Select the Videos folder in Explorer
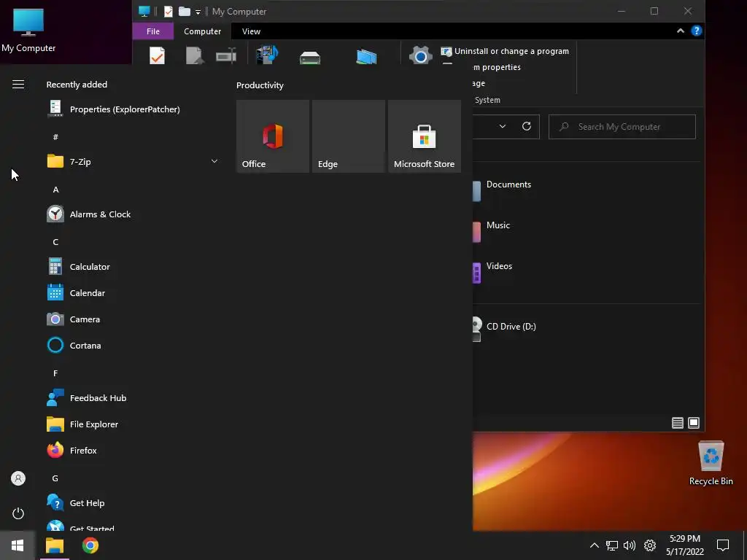The image size is (747, 560). point(499,266)
